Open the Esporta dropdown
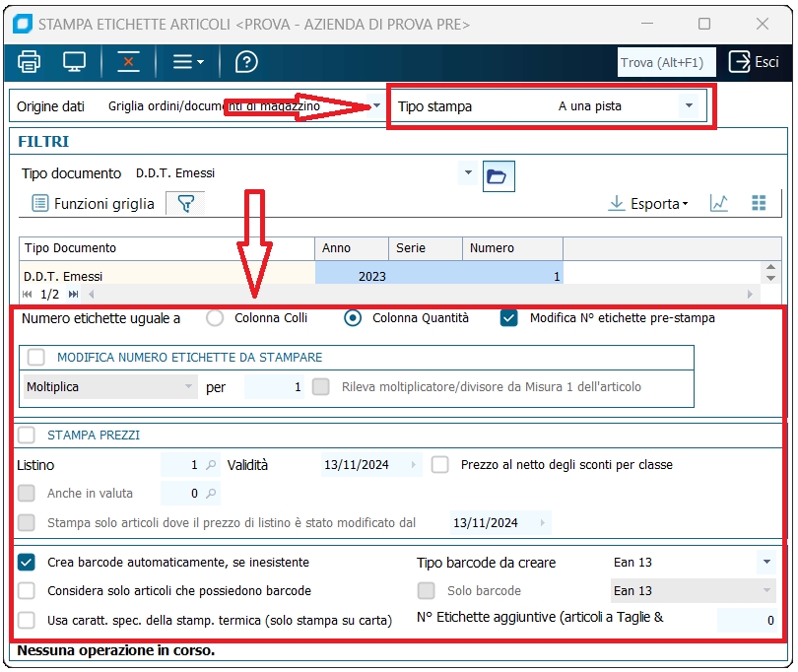Viewport: 798px width, 672px height. pos(648,204)
